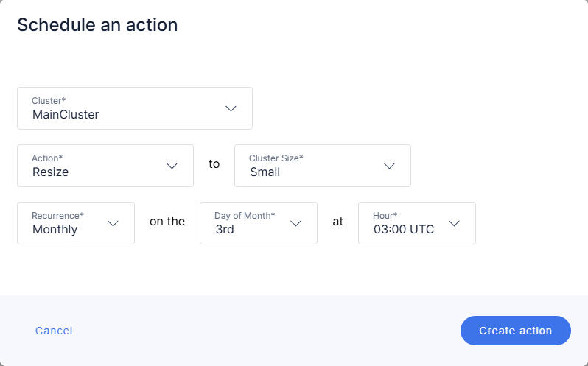Pick a different day than 3rd

258,223
